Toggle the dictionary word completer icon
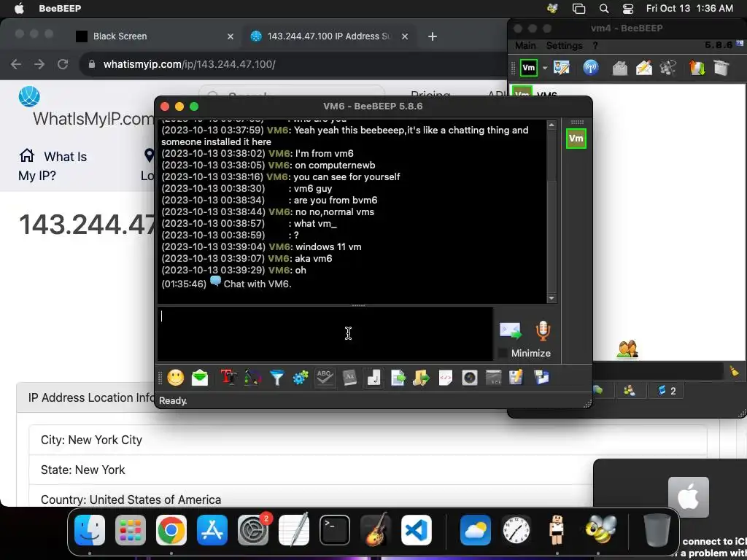747x560 pixels. pos(349,378)
